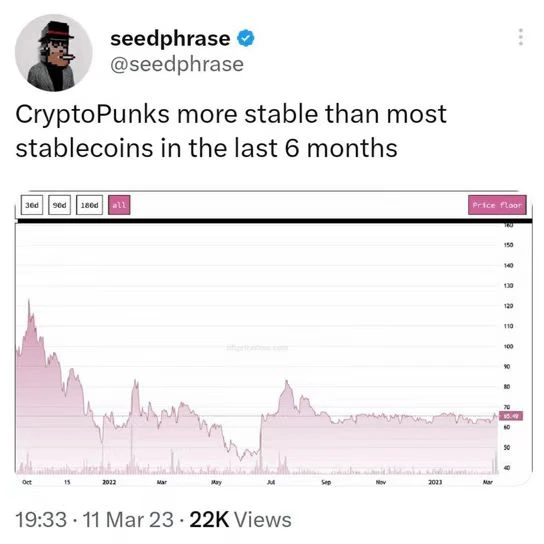Click the current price label on axis
Image resolution: width=544 pixels, height=544 pixels.
[x=511, y=416]
